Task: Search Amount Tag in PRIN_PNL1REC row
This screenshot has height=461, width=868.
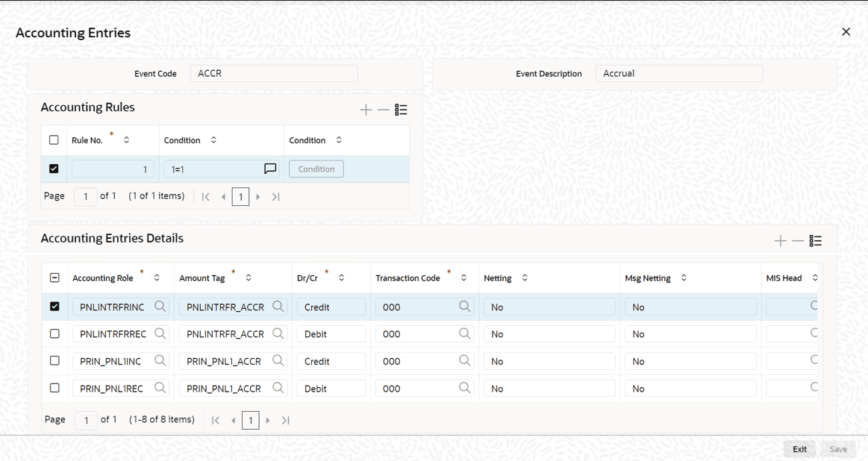Action: click(x=278, y=388)
